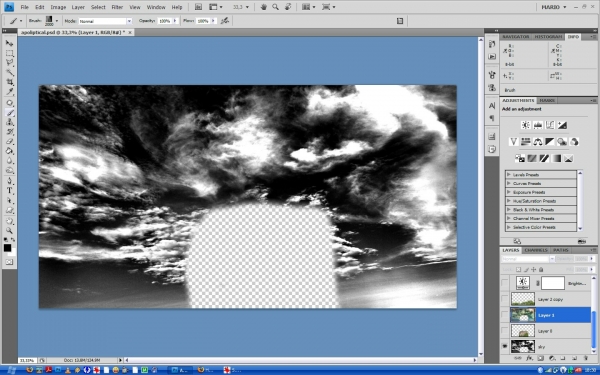This screenshot has height=375, width=600.
Task: Add a Levels adjustment
Action: (x=538, y=125)
